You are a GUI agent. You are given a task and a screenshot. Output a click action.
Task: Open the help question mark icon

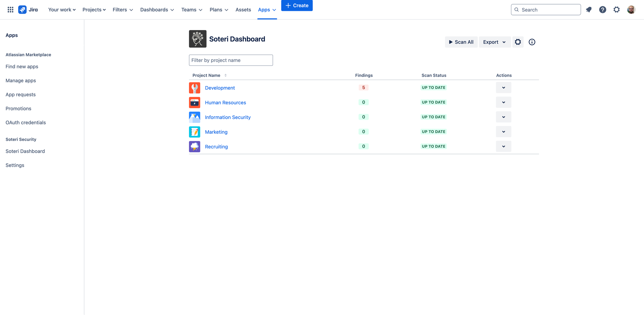603,10
